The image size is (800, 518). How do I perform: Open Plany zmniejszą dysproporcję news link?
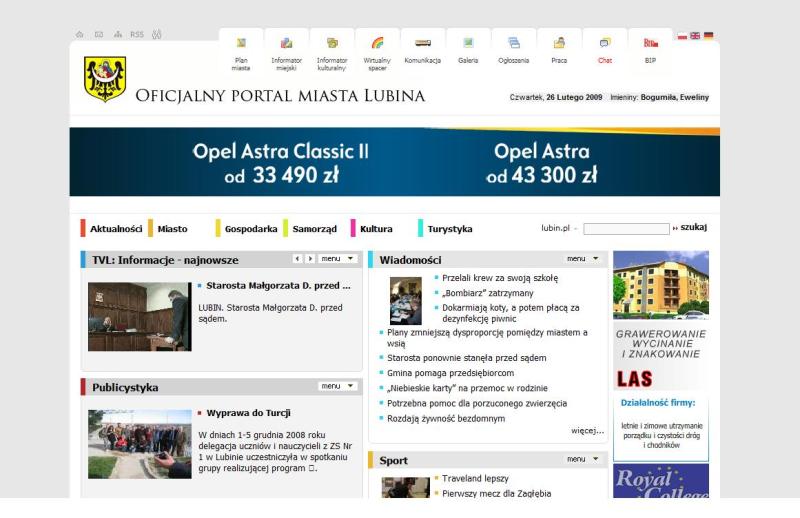(x=487, y=338)
